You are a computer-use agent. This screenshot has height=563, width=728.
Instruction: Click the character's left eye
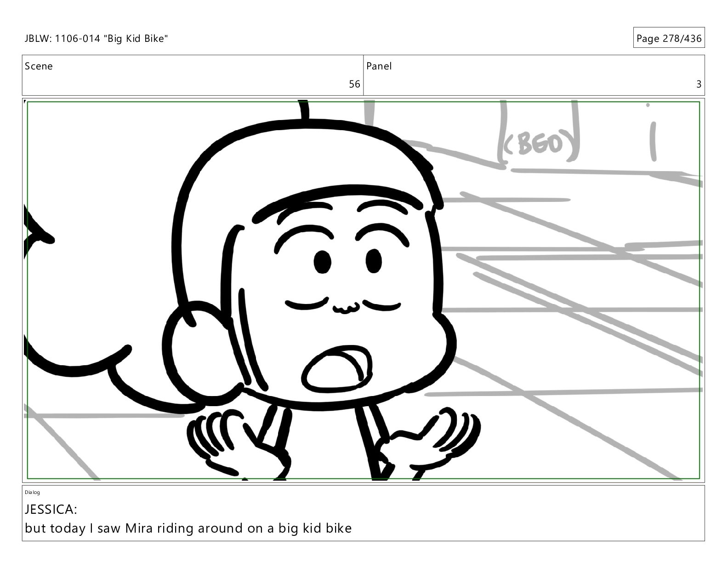323,262
